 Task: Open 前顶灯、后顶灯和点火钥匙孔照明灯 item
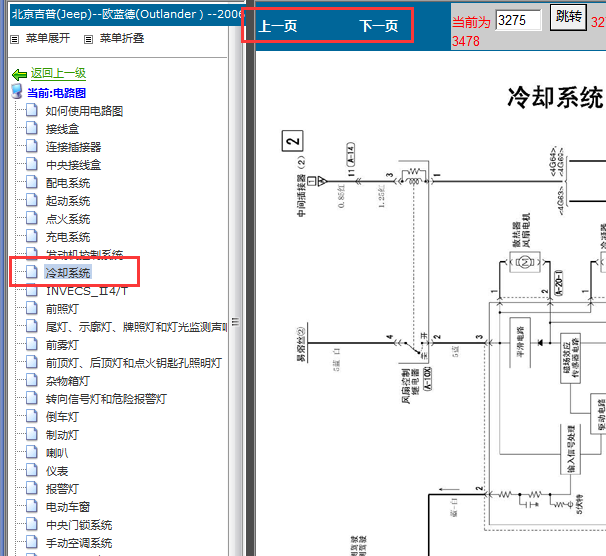134,363
